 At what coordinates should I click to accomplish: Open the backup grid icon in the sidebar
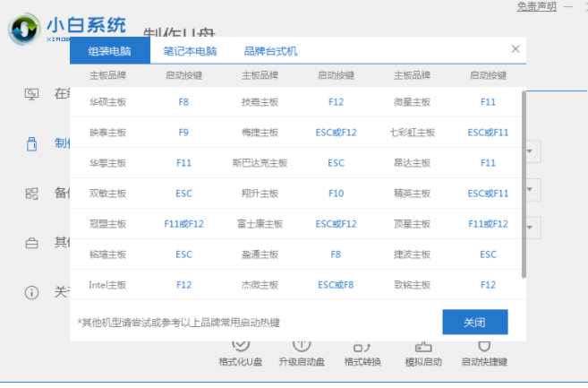[x=32, y=193]
